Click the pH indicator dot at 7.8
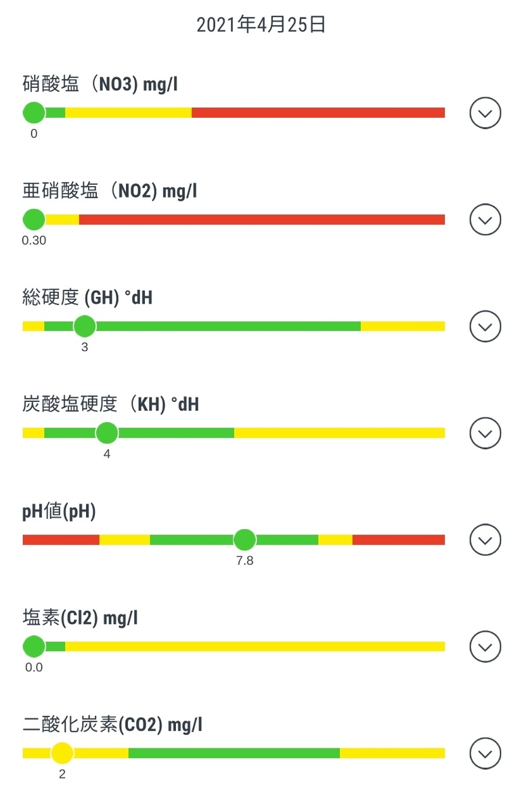Image resolution: width=524 pixels, height=812 pixels. tap(244, 540)
